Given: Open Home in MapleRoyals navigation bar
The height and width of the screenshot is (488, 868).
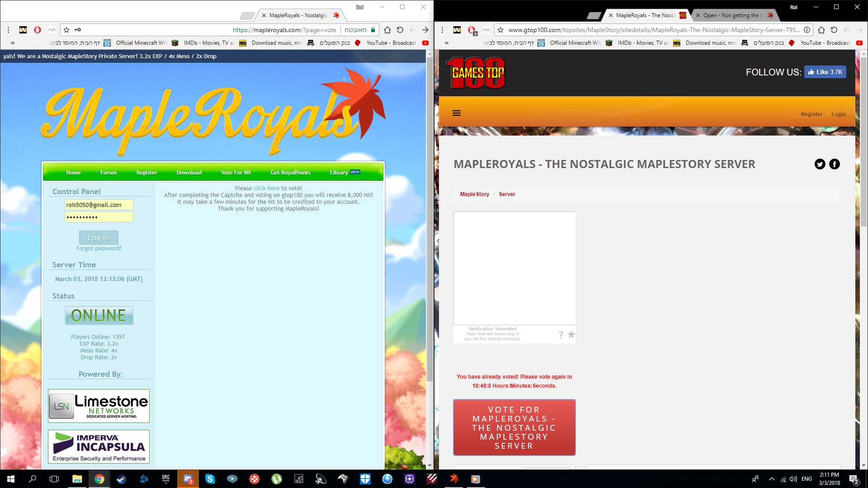Looking at the screenshot, I should [x=73, y=173].
